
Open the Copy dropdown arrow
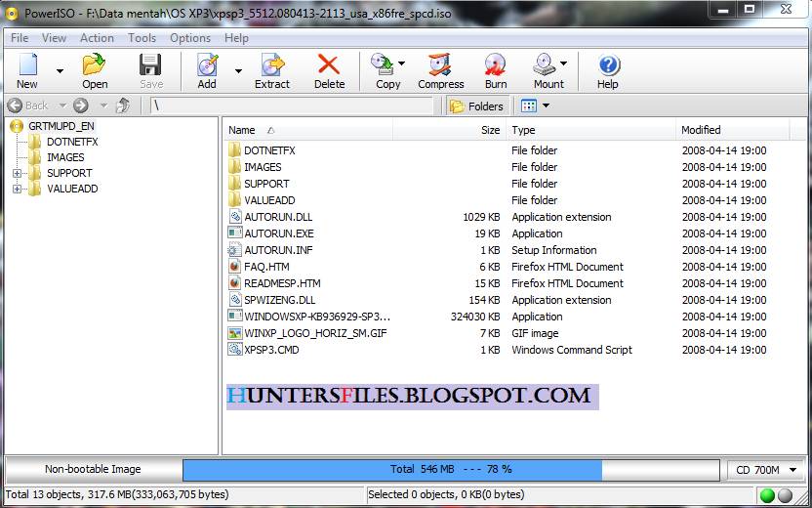coord(402,63)
